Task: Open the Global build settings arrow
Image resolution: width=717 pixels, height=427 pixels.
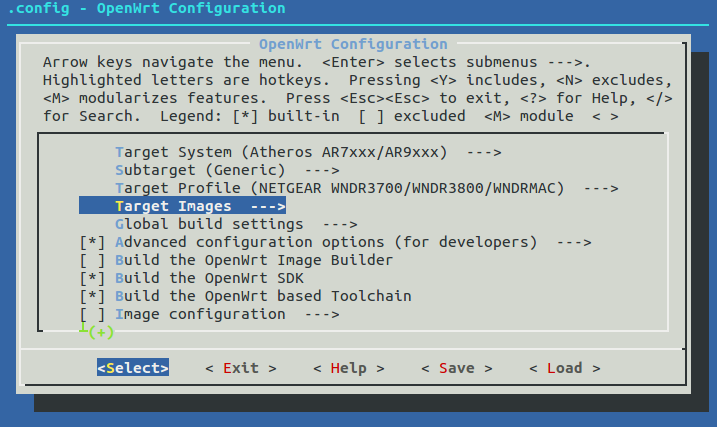Action: [340, 225]
